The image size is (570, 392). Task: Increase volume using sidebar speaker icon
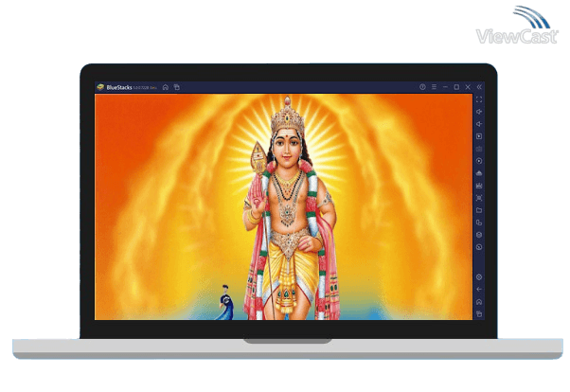coord(479,112)
